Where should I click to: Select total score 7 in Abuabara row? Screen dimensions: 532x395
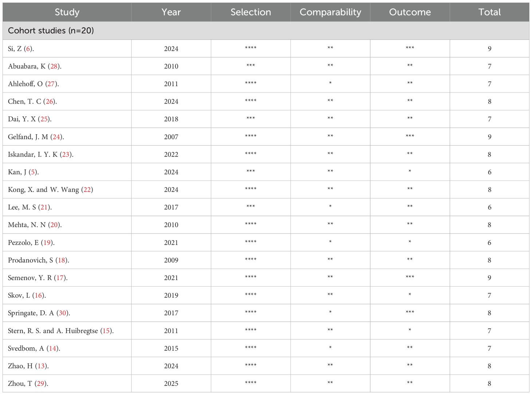coord(489,66)
